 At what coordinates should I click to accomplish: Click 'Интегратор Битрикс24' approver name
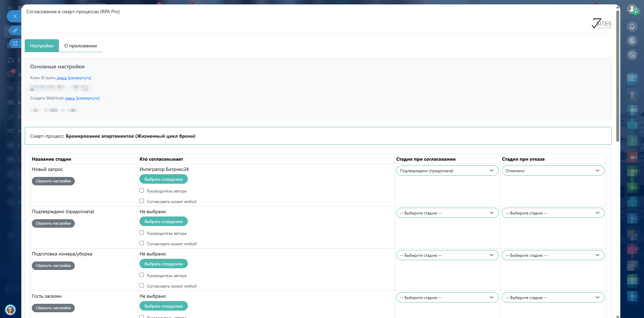164,169
